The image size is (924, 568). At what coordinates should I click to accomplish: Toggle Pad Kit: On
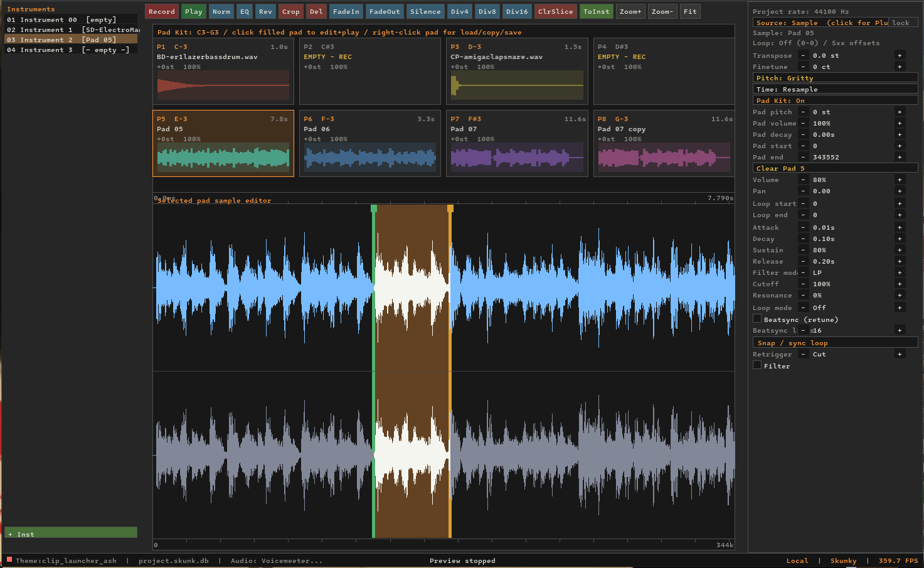[x=836, y=100]
